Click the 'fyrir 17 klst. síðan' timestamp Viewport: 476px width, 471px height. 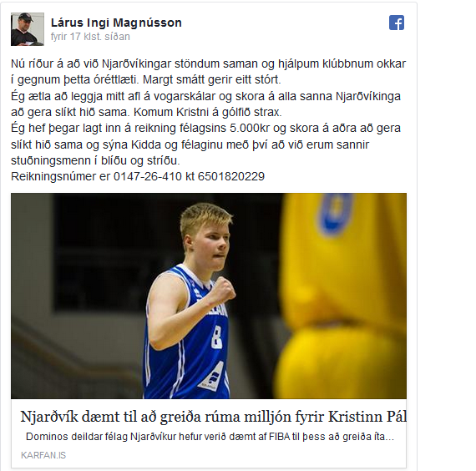[90, 37]
